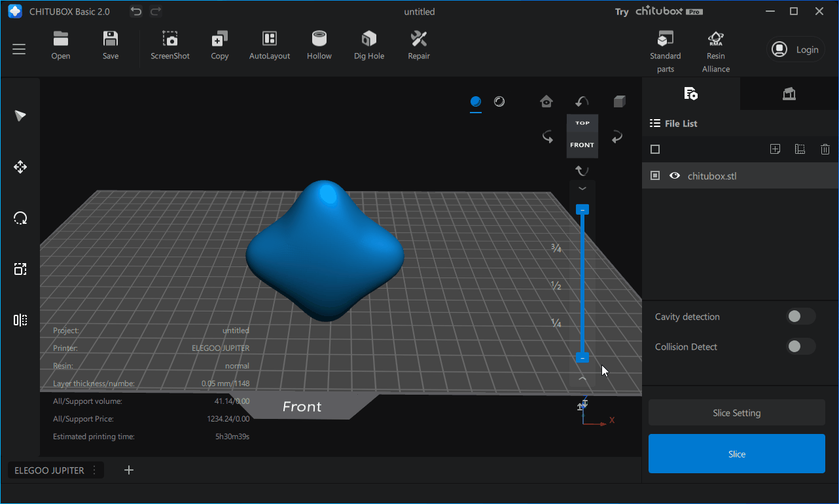Click the Front label on build plate
Image resolution: width=839 pixels, height=504 pixels.
tap(302, 406)
